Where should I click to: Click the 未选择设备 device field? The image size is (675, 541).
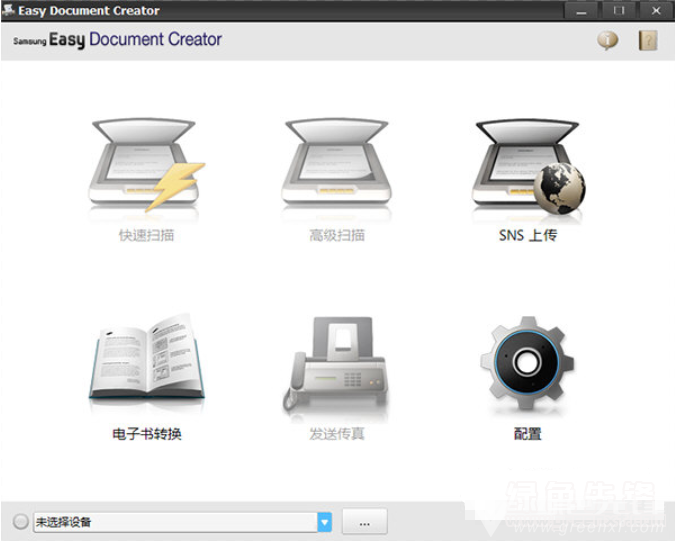(x=176, y=522)
